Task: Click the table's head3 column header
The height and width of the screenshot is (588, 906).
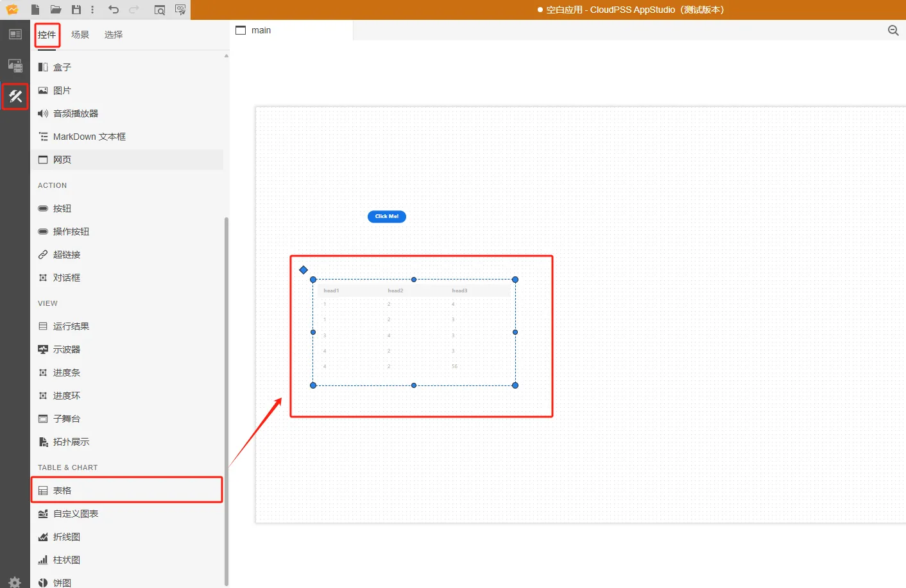Action: coord(459,290)
